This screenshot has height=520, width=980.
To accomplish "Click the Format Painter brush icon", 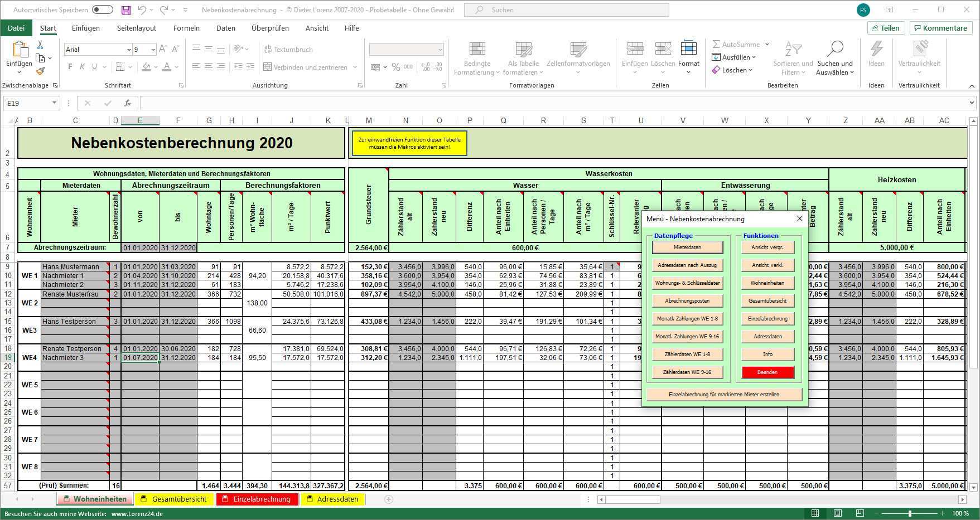I will tap(40, 71).
